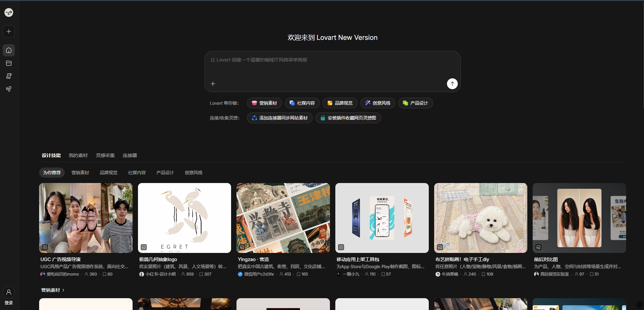Open the connectors icon in sidebar
The image size is (644, 310).
[x=9, y=89]
